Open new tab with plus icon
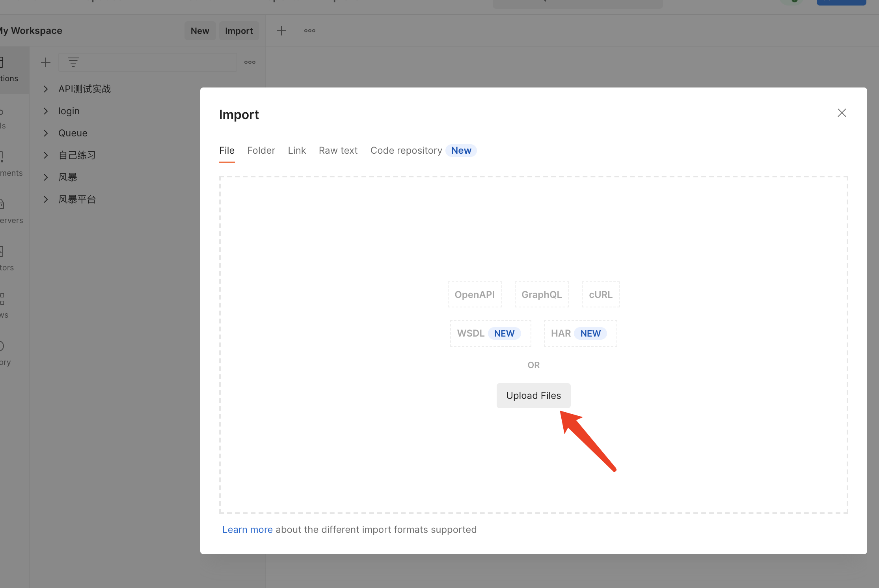The width and height of the screenshot is (879, 588). pos(281,31)
